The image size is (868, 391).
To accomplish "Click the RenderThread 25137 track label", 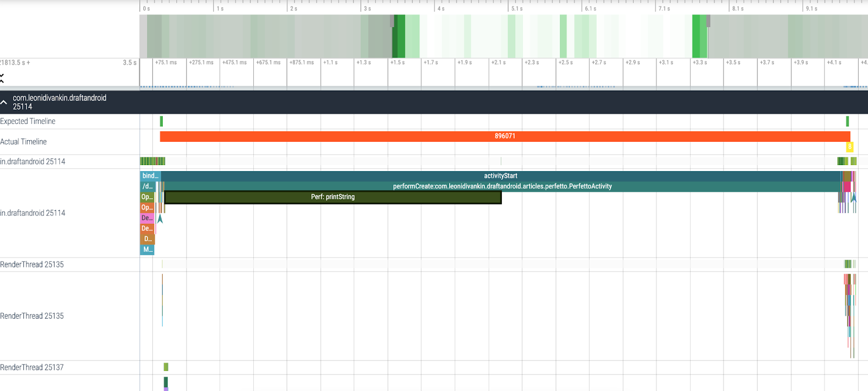I will 32,368.
